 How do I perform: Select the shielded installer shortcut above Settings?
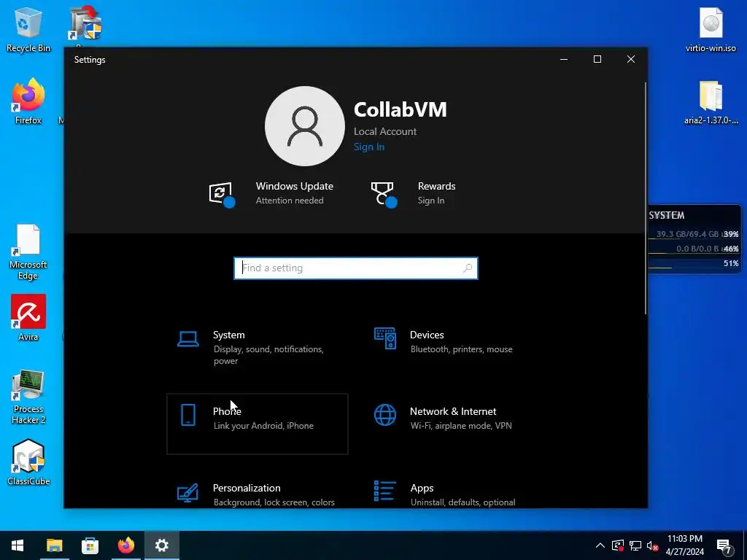86,24
